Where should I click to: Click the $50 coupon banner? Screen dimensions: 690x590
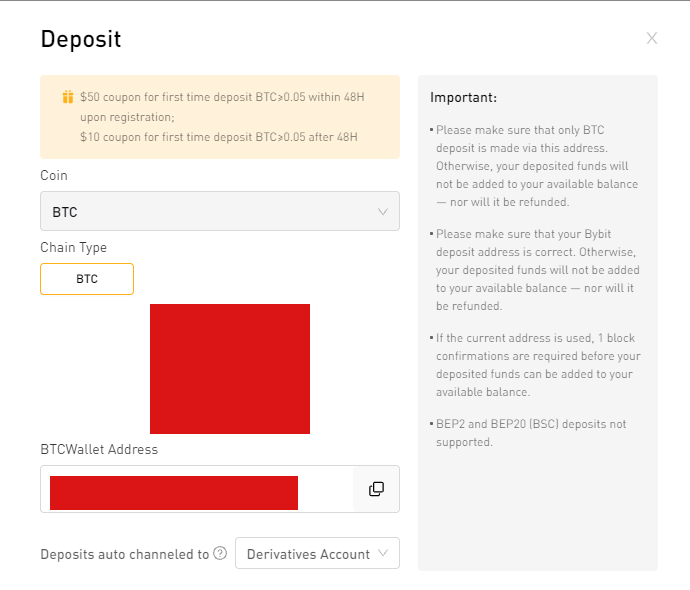coord(220,117)
